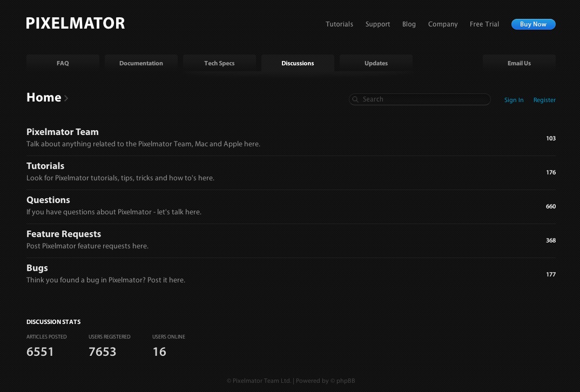This screenshot has width=580, height=392.
Task: Click the 7653 registered users value
Action: [103, 352]
